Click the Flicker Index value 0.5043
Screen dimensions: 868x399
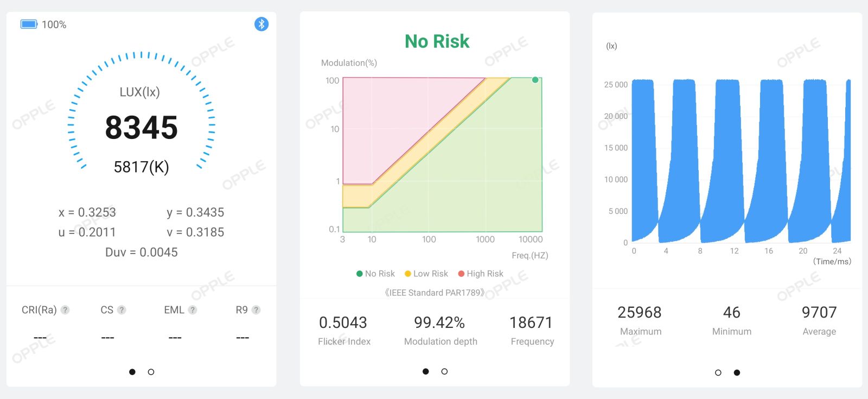pyautogui.click(x=343, y=322)
